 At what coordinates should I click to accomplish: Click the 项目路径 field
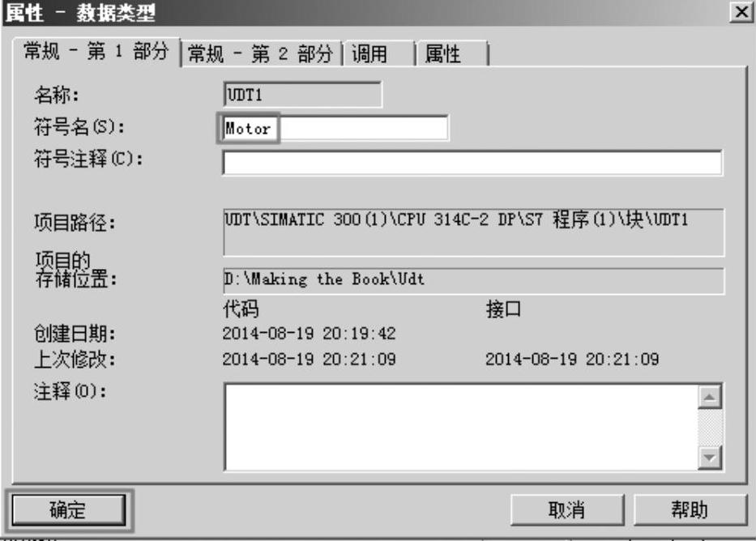tap(473, 232)
